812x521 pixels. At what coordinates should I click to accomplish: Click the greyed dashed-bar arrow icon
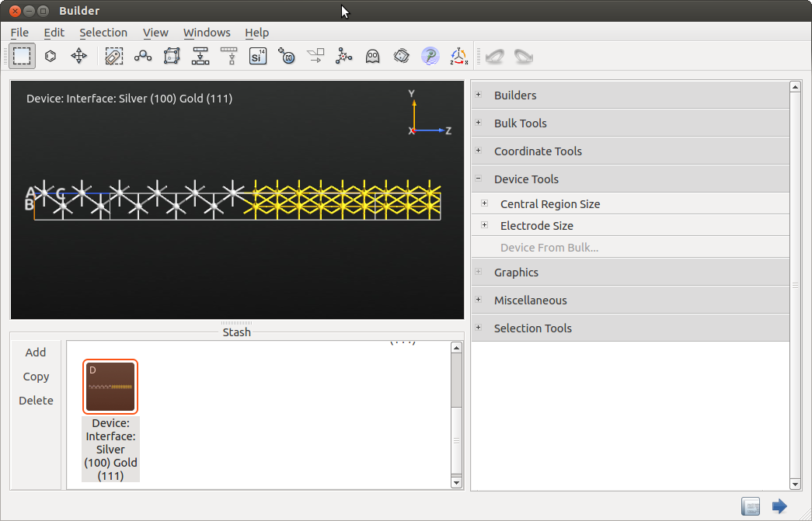tap(229, 56)
